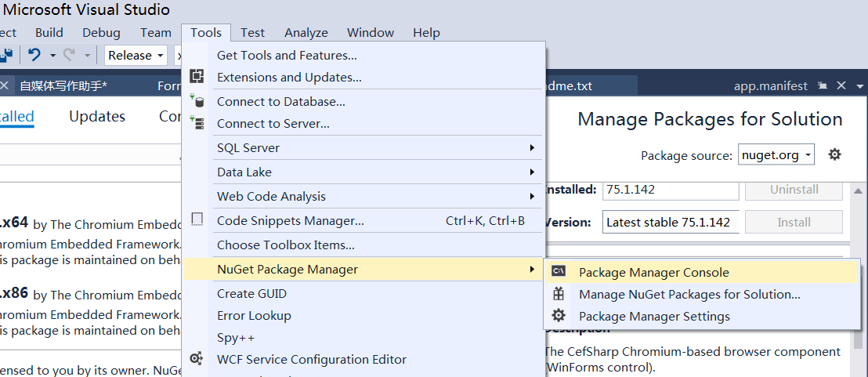Click the Package Manager Settings gear icon
The image size is (868, 377).
coord(559,316)
